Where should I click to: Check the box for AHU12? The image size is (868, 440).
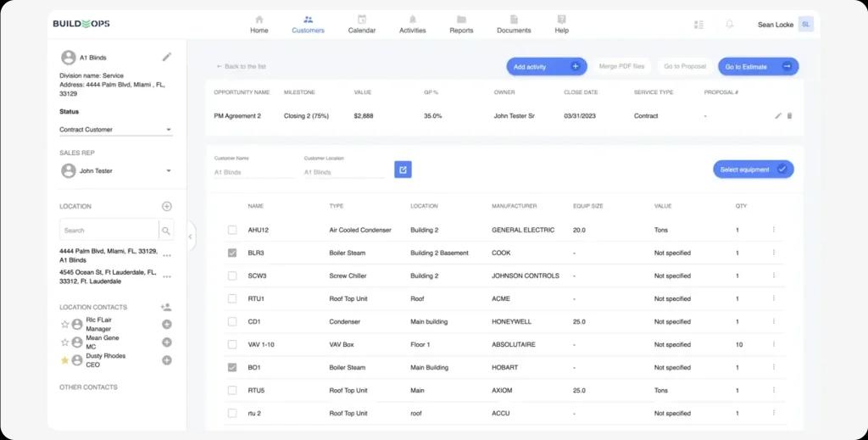tap(232, 230)
